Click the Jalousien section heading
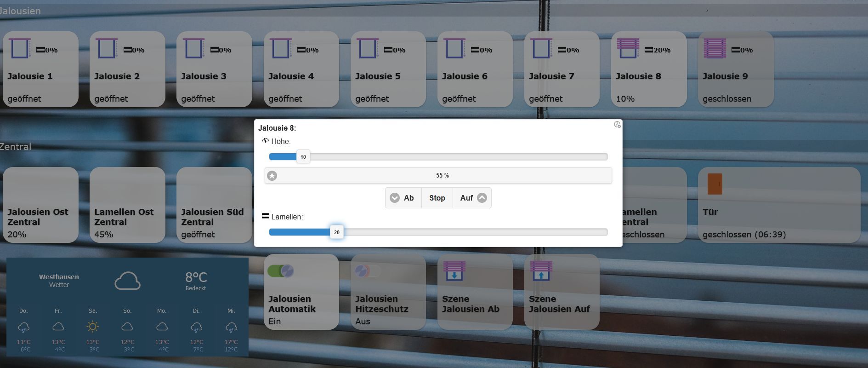This screenshot has width=868, height=368. click(x=20, y=11)
